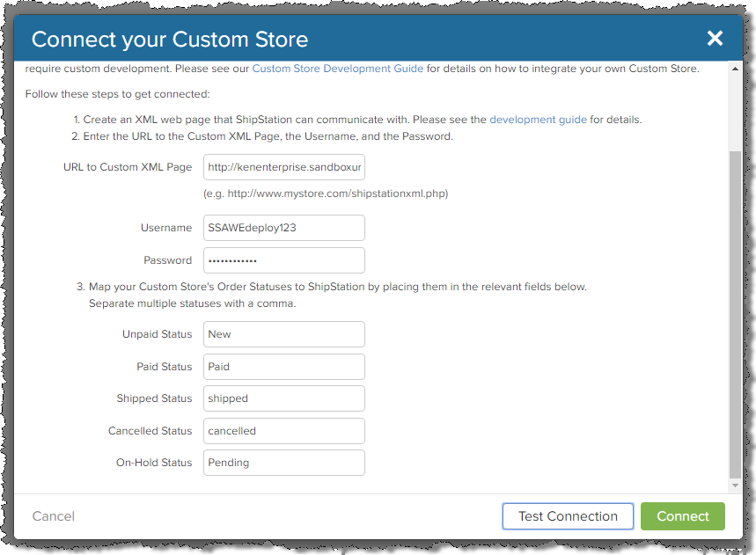This screenshot has width=756, height=555.
Task: Click the dialog title Connect your Custom Store
Action: (170, 39)
